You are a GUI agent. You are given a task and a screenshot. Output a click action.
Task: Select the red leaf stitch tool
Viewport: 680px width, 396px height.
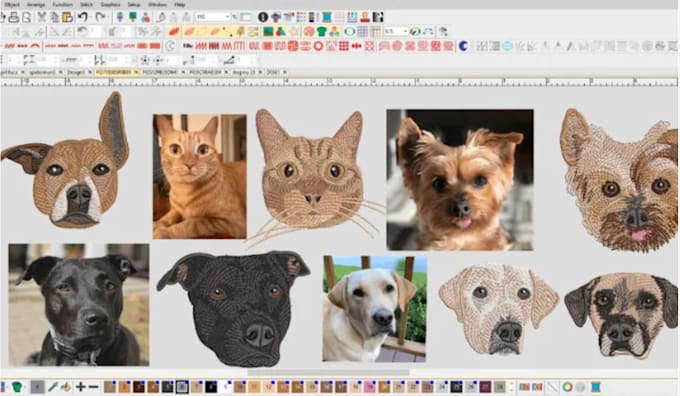pyautogui.click(x=174, y=32)
